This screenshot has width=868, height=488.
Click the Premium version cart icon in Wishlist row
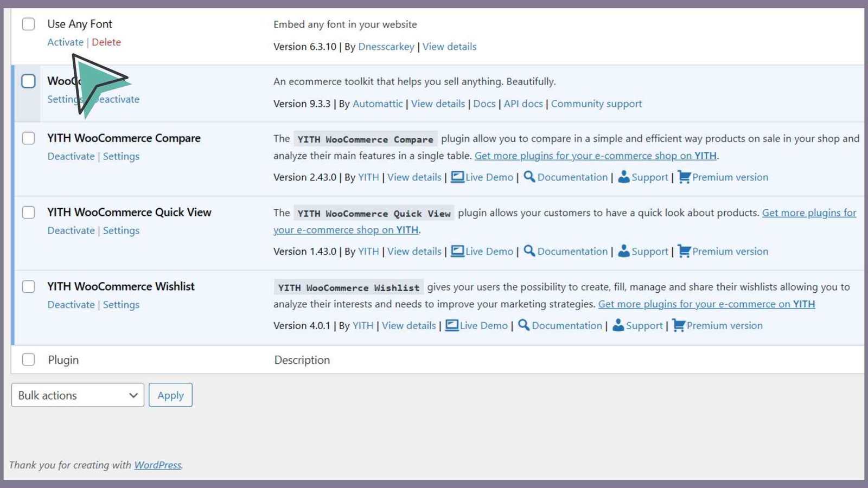point(679,325)
